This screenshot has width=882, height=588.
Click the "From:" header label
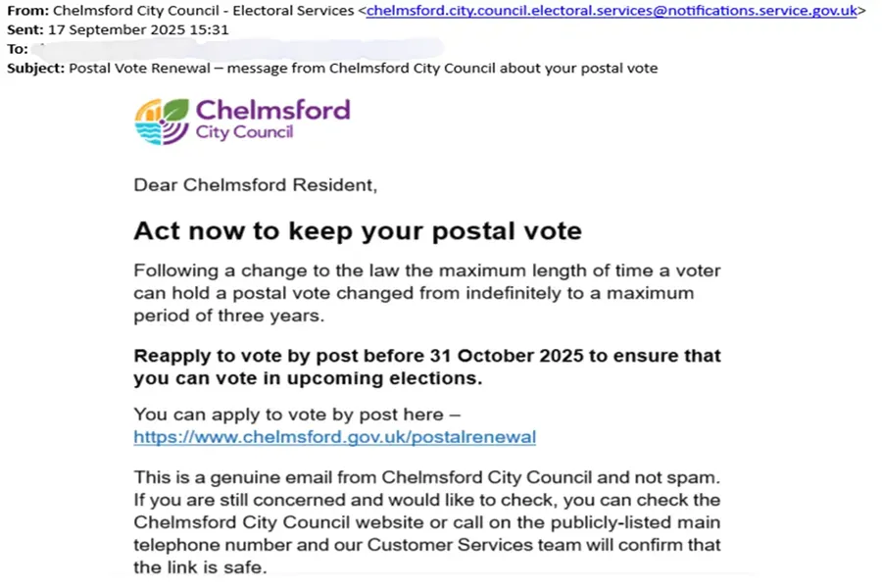tap(25, 11)
